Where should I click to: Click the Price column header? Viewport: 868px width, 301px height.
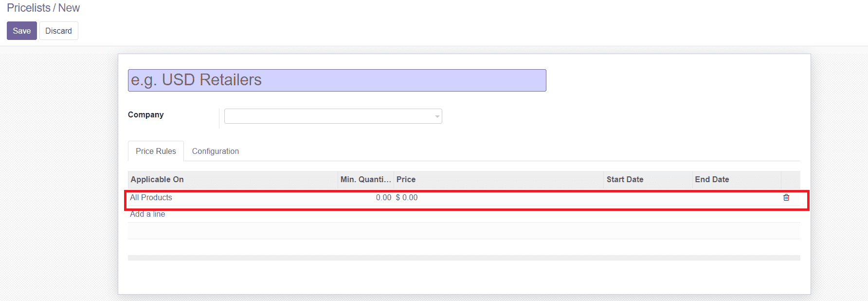point(405,179)
